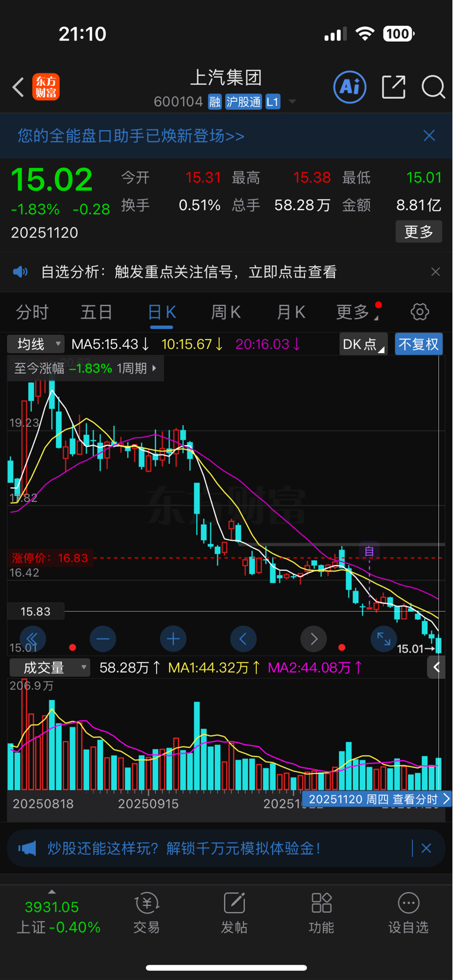Screen dimensions: 453x980
Task: Open 自选分析 signal notice text
Action: point(189,272)
